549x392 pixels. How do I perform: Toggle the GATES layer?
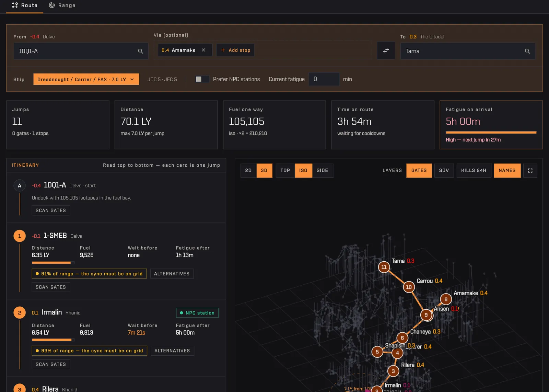pos(419,170)
